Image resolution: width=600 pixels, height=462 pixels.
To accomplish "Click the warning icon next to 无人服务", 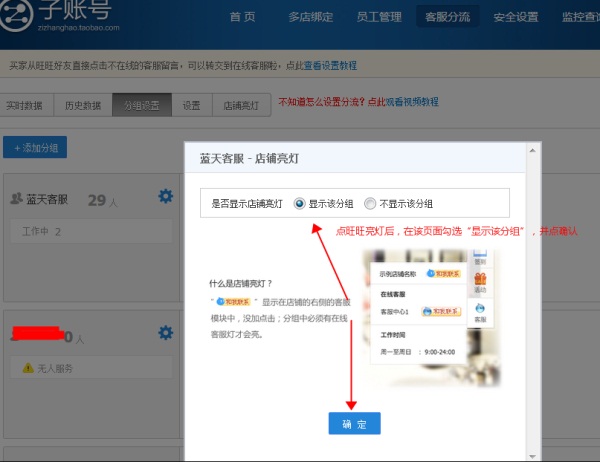I will 28,368.
